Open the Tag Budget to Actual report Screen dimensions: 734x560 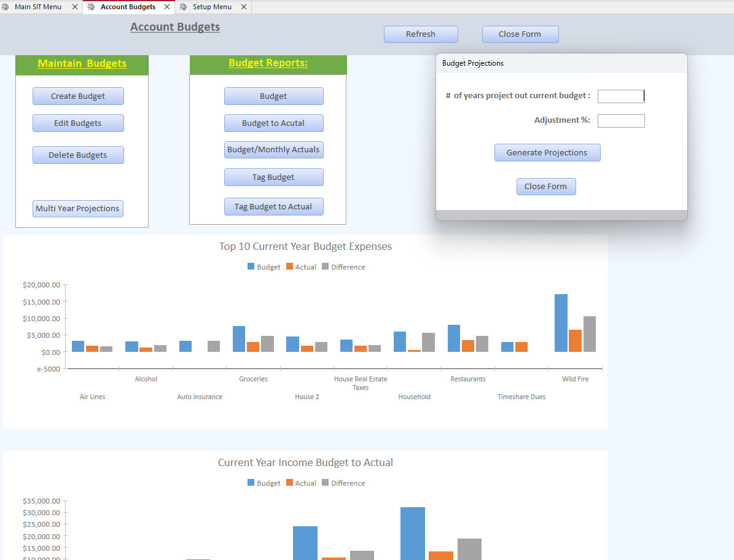click(274, 207)
